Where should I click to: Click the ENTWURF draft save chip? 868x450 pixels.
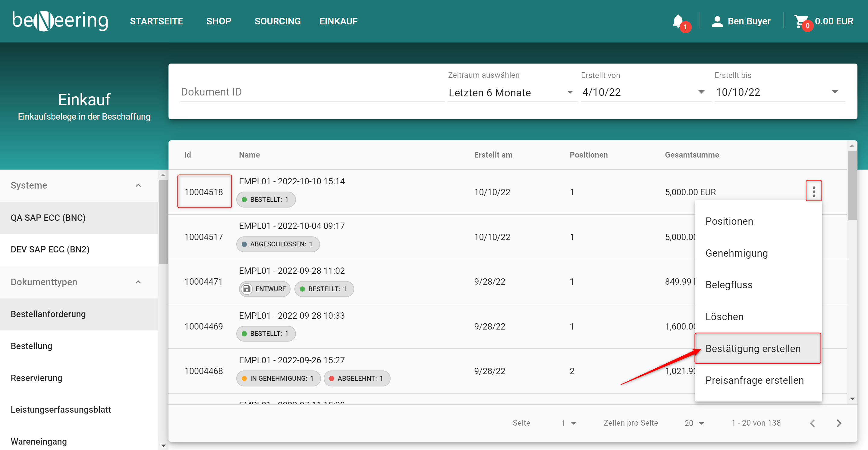(265, 289)
